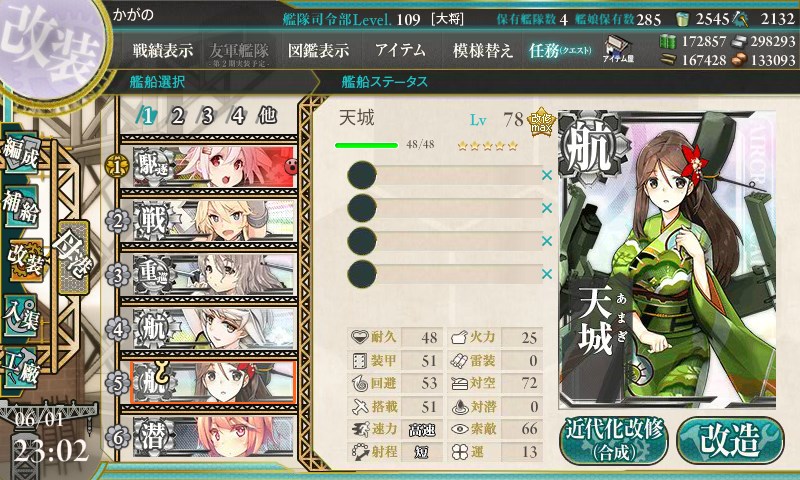Open 任務 (クエスト) quest menu
This screenshot has width=800, height=480.
click(x=560, y=50)
